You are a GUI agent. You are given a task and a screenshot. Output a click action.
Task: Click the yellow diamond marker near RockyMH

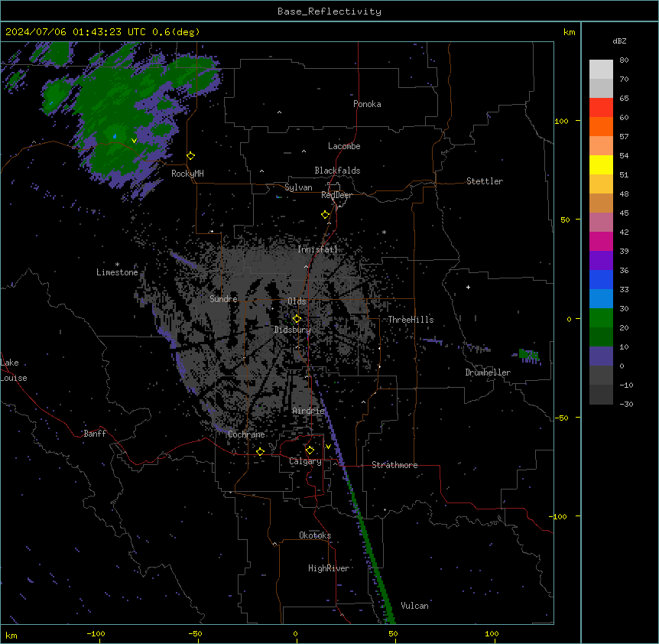pos(191,156)
